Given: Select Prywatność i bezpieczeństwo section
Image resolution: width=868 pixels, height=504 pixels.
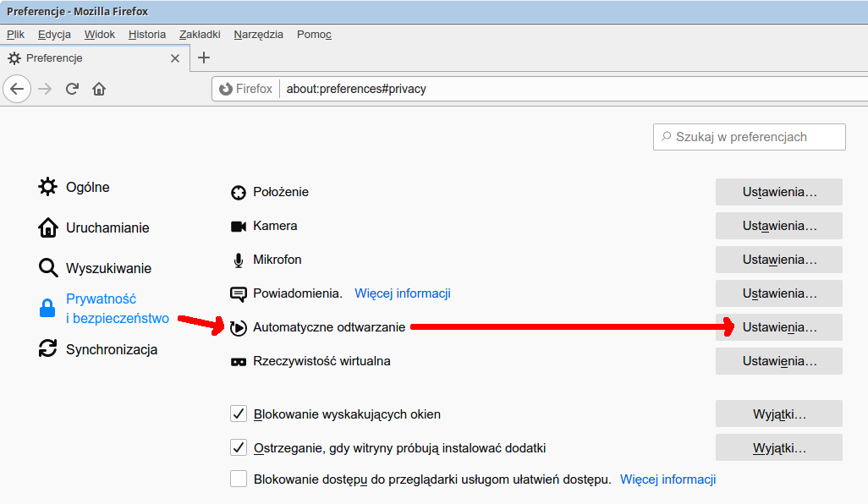Looking at the screenshot, I should coord(104,308).
